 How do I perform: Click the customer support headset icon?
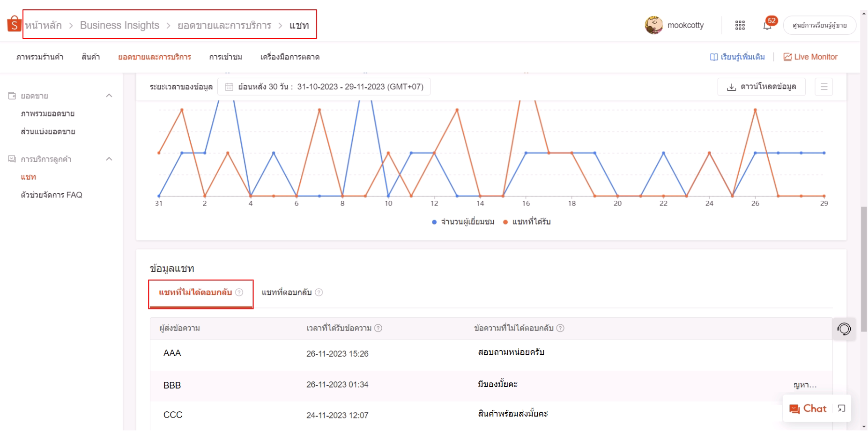click(x=844, y=329)
